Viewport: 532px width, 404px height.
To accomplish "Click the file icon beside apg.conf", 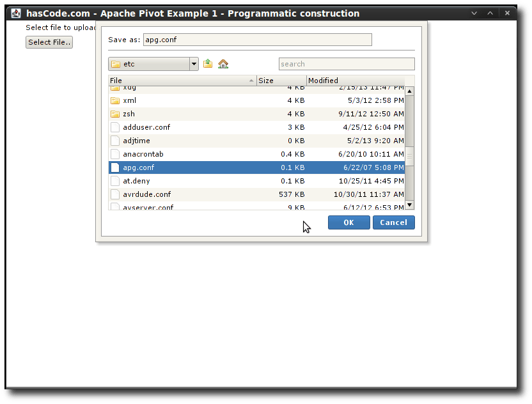I will tap(115, 167).
